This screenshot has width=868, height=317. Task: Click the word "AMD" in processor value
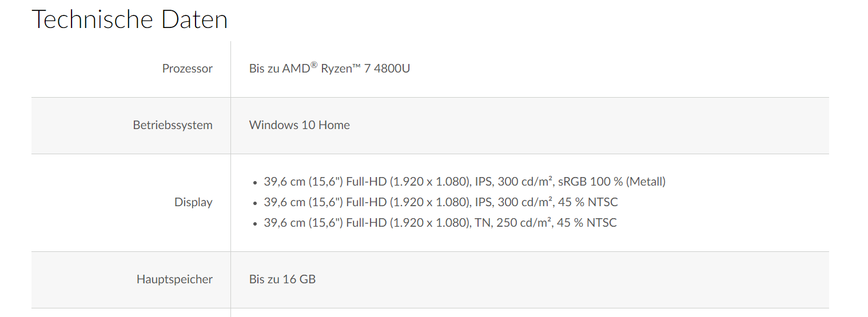(x=296, y=69)
